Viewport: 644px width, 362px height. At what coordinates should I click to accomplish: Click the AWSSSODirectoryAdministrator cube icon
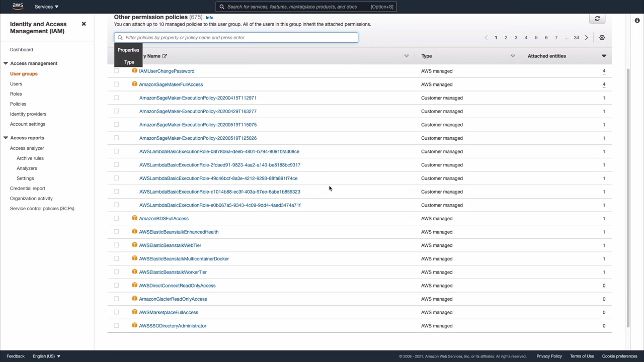[134, 325]
